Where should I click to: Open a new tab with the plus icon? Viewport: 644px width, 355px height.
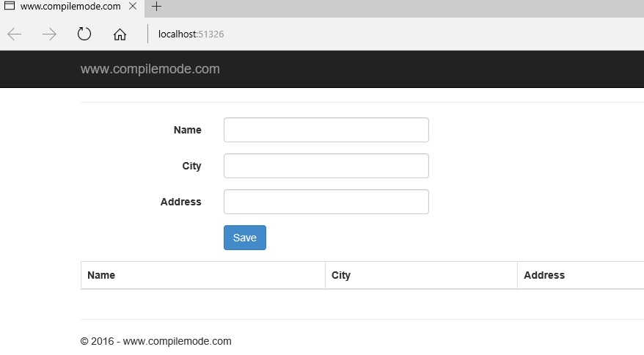(x=156, y=7)
